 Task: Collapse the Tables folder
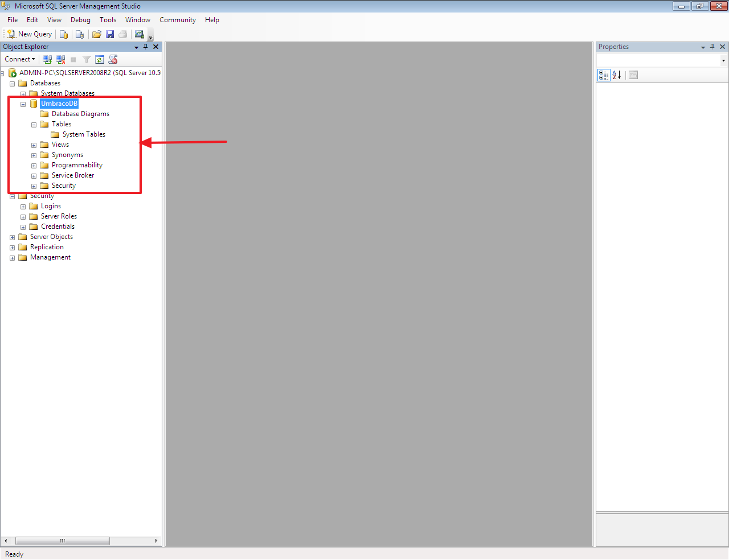[x=34, y=125]
